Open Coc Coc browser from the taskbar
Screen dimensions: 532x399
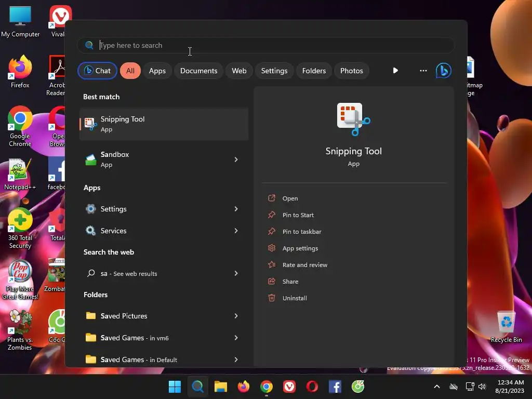click(x=358, y=387)
